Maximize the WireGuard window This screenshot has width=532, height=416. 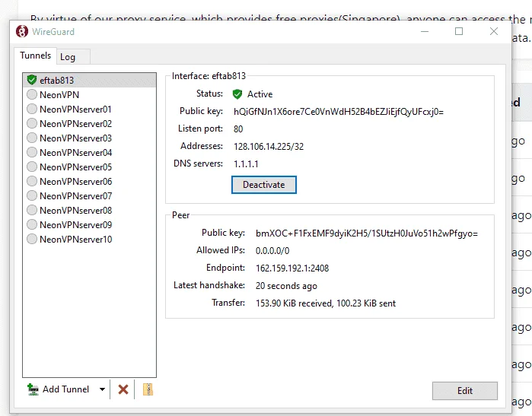pos(459,31)
